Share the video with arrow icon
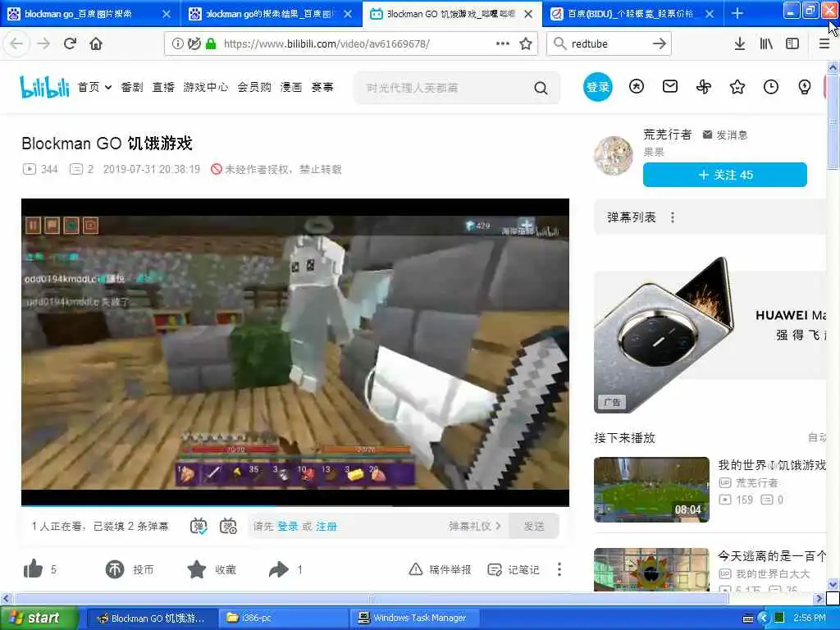840x630 pixels. pos(279,569)
